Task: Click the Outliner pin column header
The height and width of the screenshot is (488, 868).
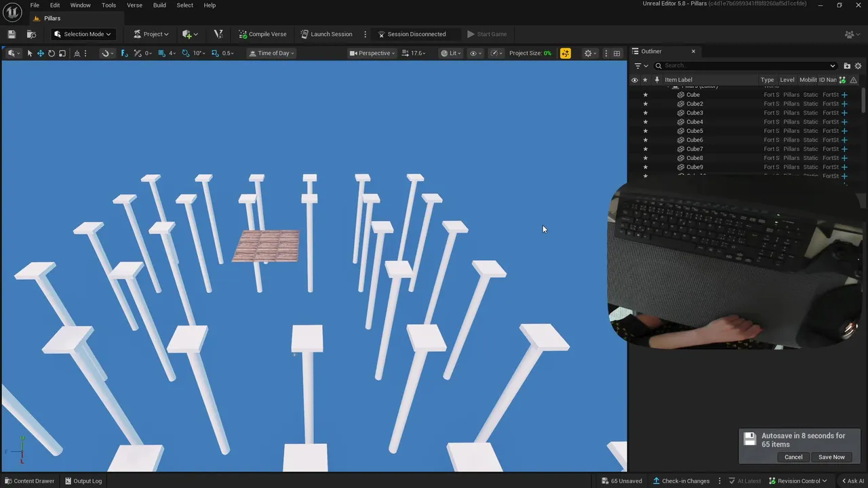Action: pos(656,80)
